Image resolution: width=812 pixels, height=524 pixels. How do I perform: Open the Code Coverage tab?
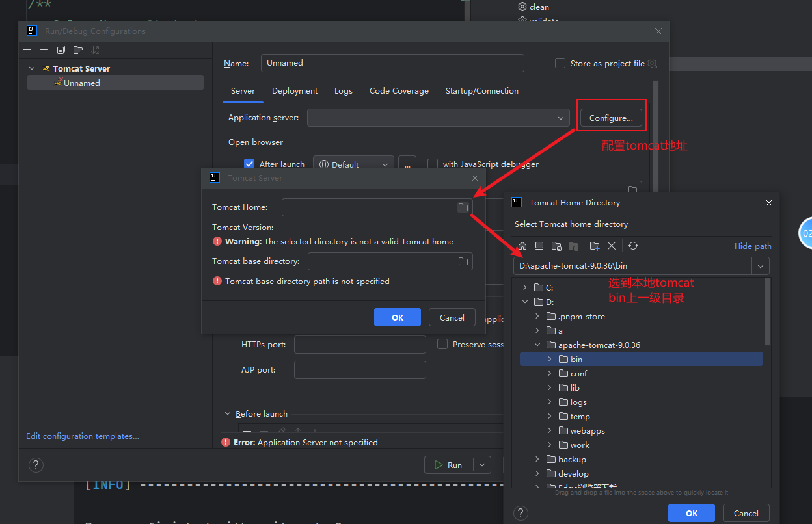399,91
